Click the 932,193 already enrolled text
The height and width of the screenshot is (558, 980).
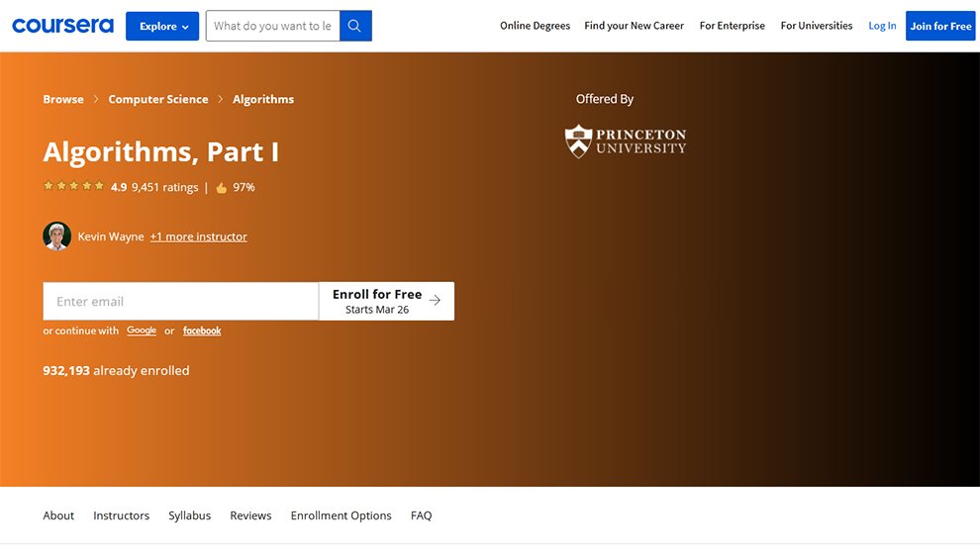116,371
